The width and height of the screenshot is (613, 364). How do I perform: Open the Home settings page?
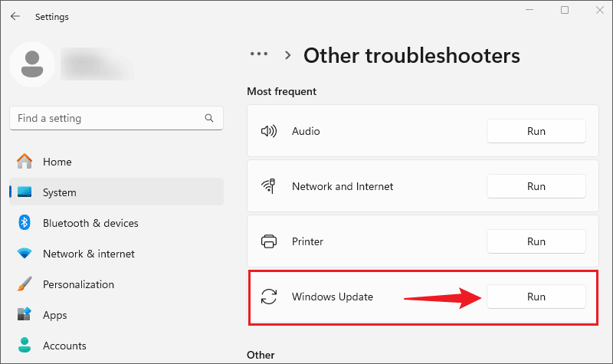[116, 162]
